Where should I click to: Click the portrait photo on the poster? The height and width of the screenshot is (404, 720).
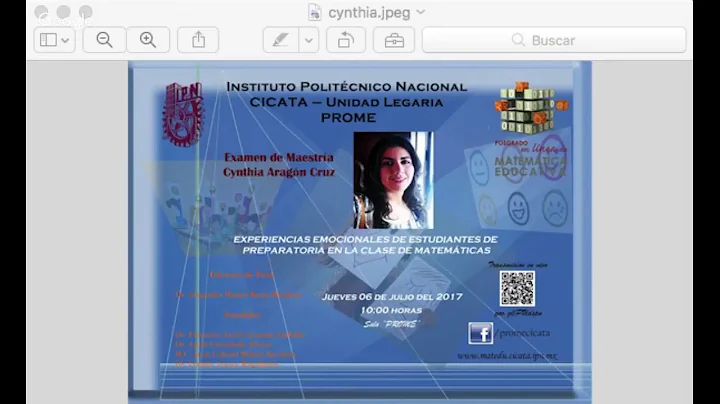pyautogui.click(x=394, y=180)
